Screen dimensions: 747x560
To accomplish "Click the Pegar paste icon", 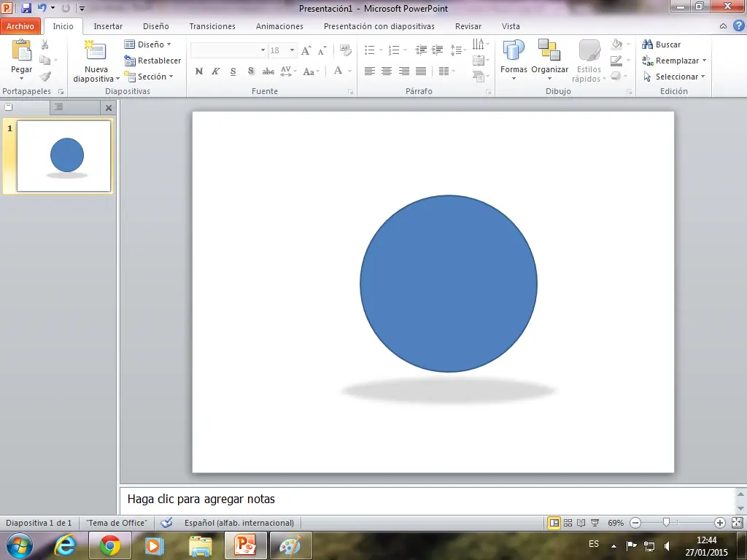I will [21, 50].
